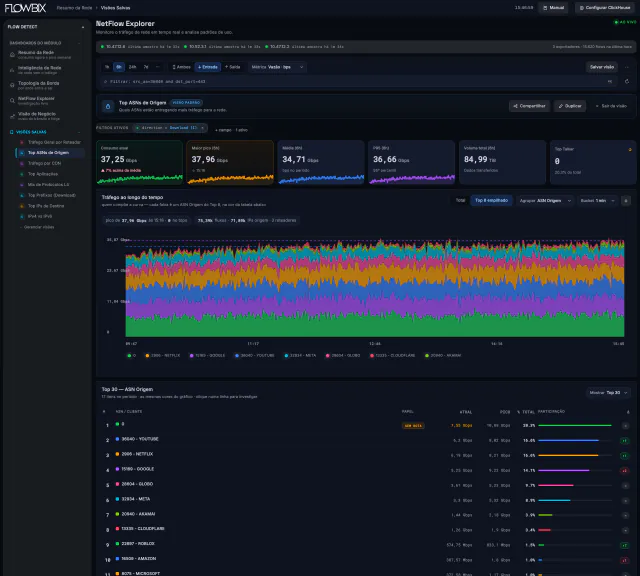Screen dimensions: 640x576
Task: Focus the Filtrar query input field
Action: 358,82
